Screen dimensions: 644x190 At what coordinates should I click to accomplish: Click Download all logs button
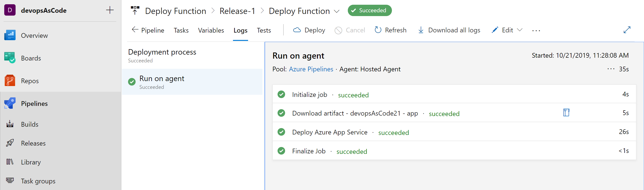coord(449,30)
